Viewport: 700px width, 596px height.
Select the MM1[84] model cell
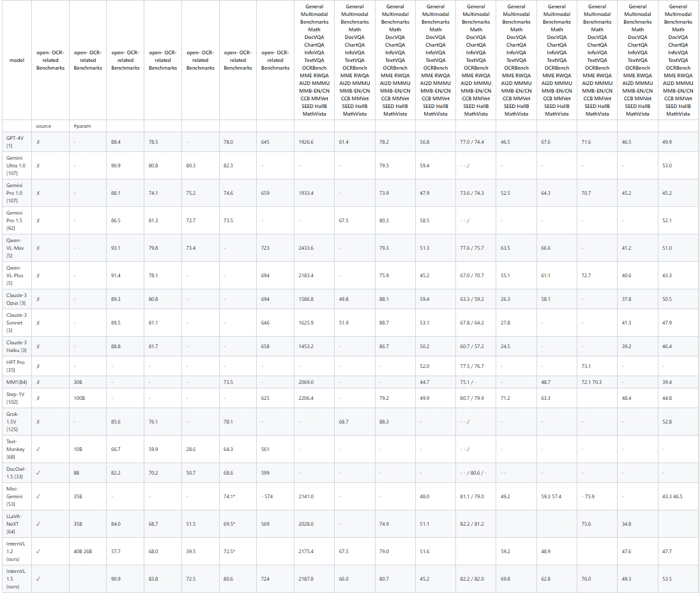[17, 382]
